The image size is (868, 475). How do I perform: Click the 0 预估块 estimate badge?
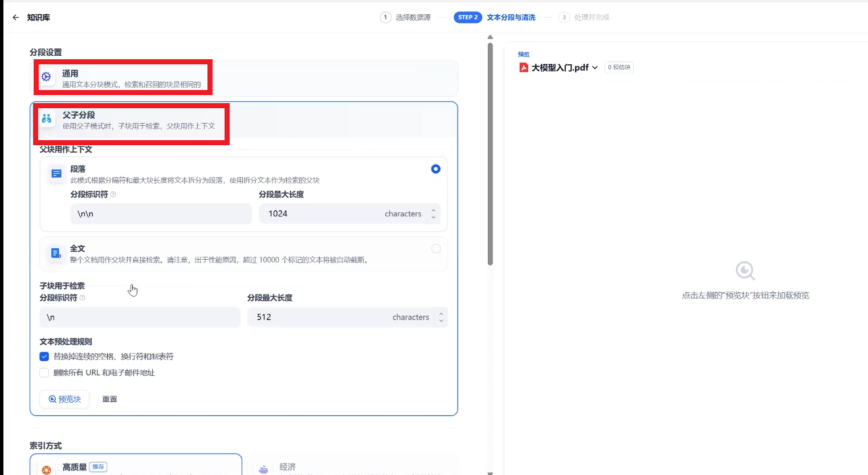tap(619, 67)
